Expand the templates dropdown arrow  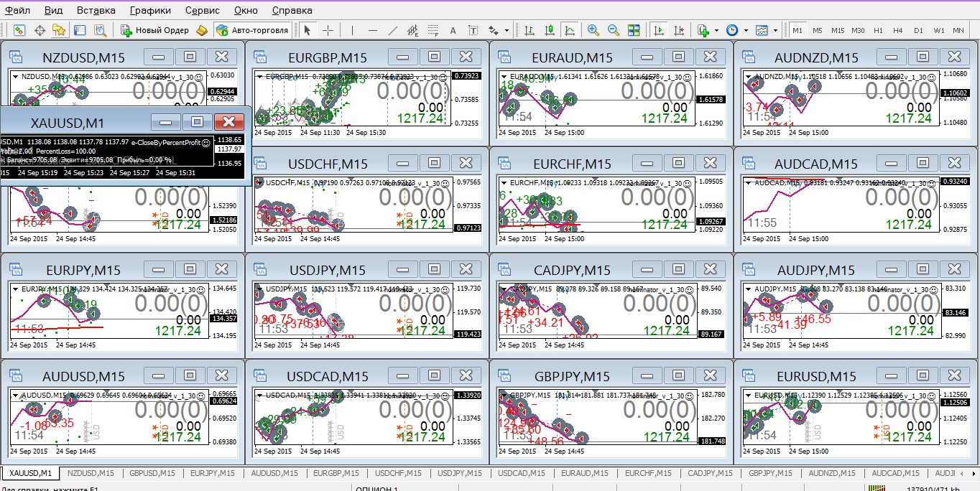pos(775,30)
